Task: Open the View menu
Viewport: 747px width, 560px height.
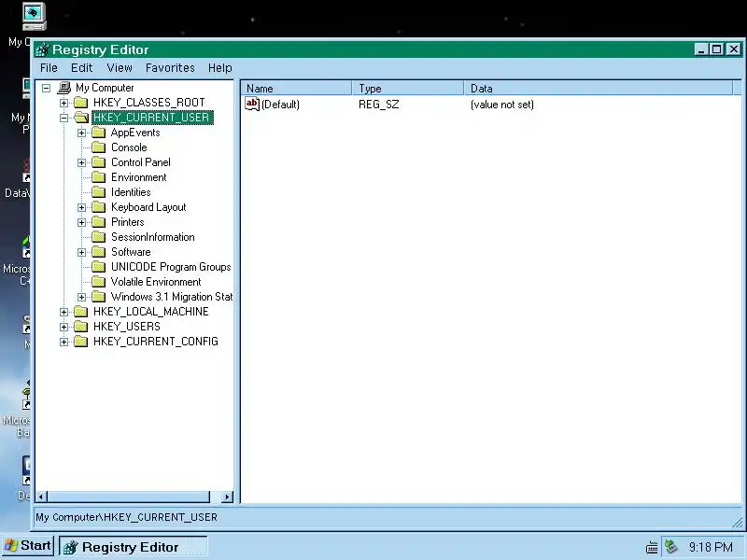Action: point(120,67)
